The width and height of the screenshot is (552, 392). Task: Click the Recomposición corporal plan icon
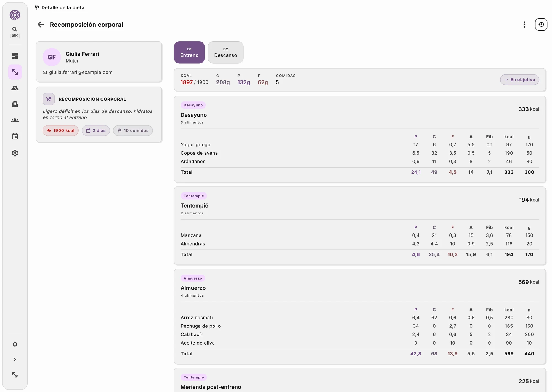pos(49,99)
